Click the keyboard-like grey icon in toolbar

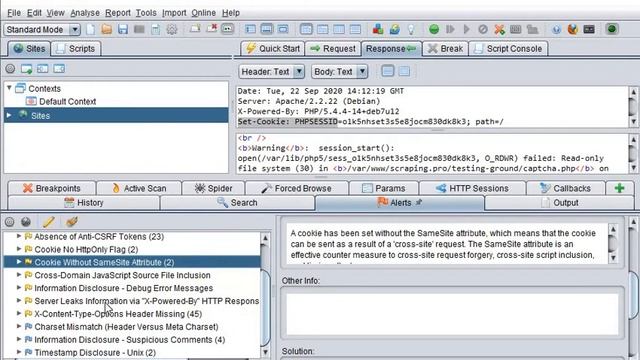click(x=516, y=29)
